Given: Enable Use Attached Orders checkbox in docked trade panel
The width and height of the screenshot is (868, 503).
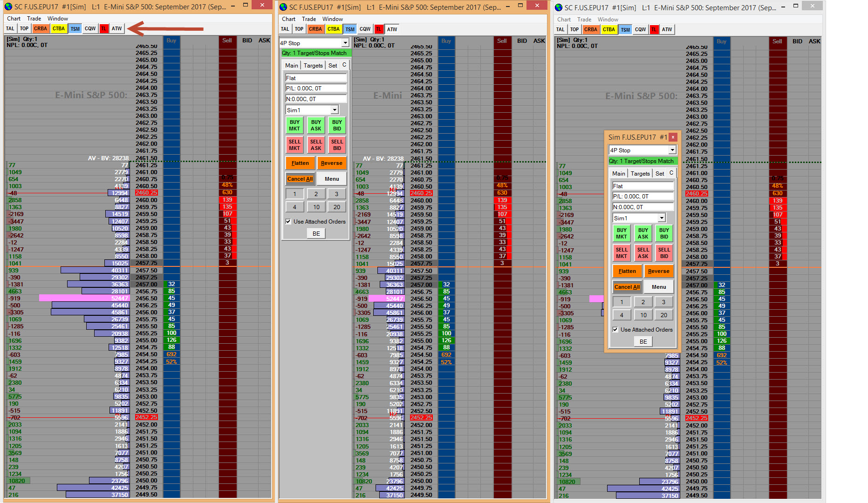Looking at the screenshot, I should [x=288, y=222].
